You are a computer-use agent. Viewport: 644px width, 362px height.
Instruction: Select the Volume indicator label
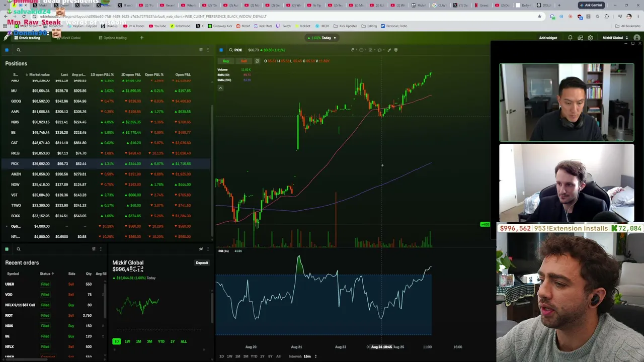(x=222, y=69)
